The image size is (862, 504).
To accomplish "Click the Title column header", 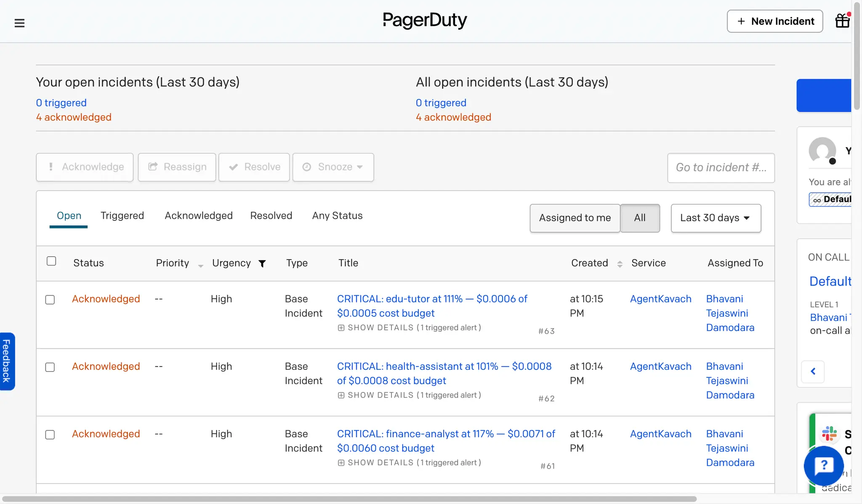I will click(x=348, y=263).
